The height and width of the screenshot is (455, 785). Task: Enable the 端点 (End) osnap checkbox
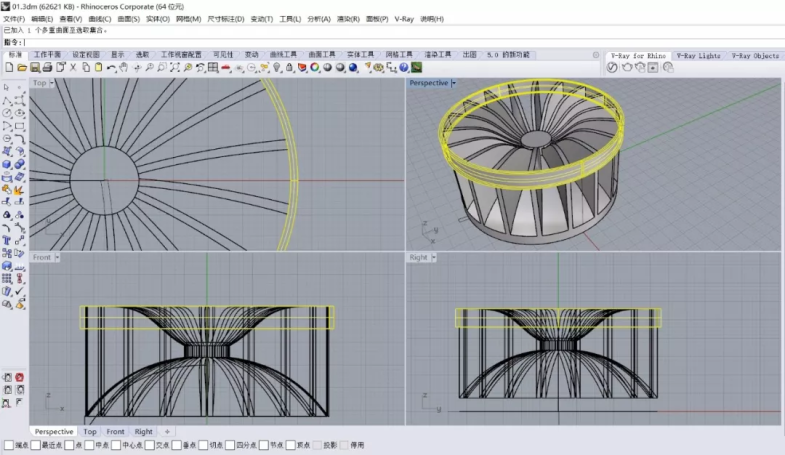(9, 445)
